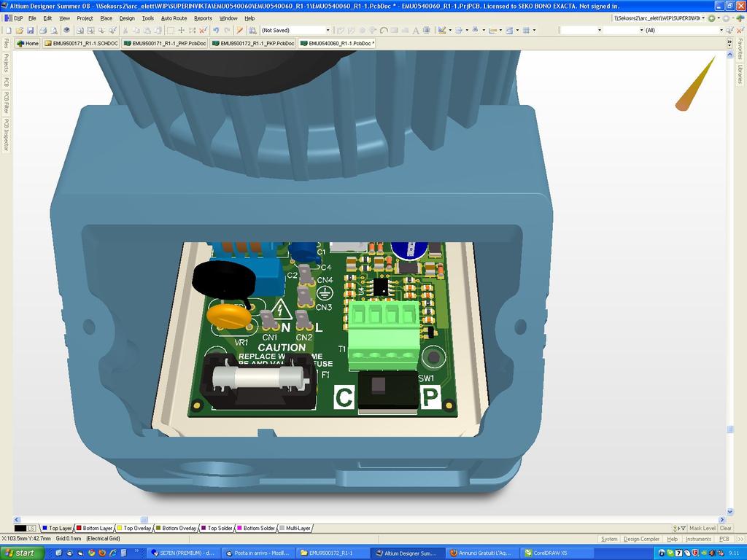The height and width of the screenshot is (560, 747).
Task: Click the rectangular Select Inside Area icon
Action: coord(170,30)
